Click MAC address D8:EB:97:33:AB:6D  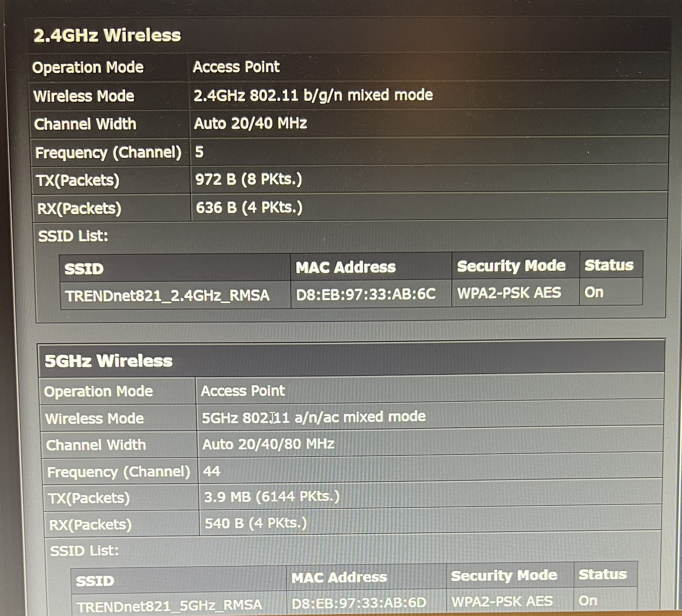click(x=358, y=603)
